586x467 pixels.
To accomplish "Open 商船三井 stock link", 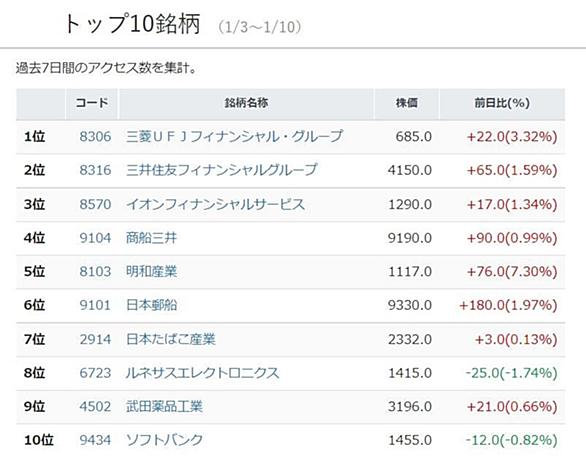I will [x=151, y=238].
